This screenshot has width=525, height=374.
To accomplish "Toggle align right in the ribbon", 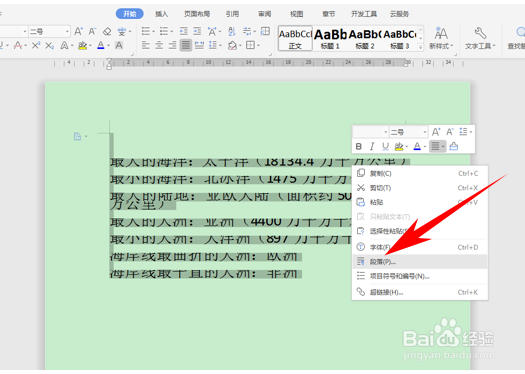I will [172, 45].
